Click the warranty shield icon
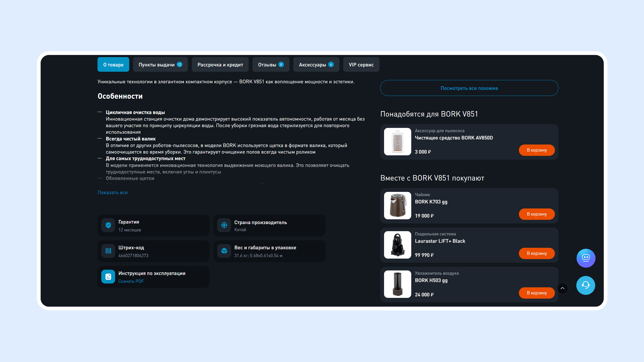Screen dimensions: 644x362 tap(108, 225)
